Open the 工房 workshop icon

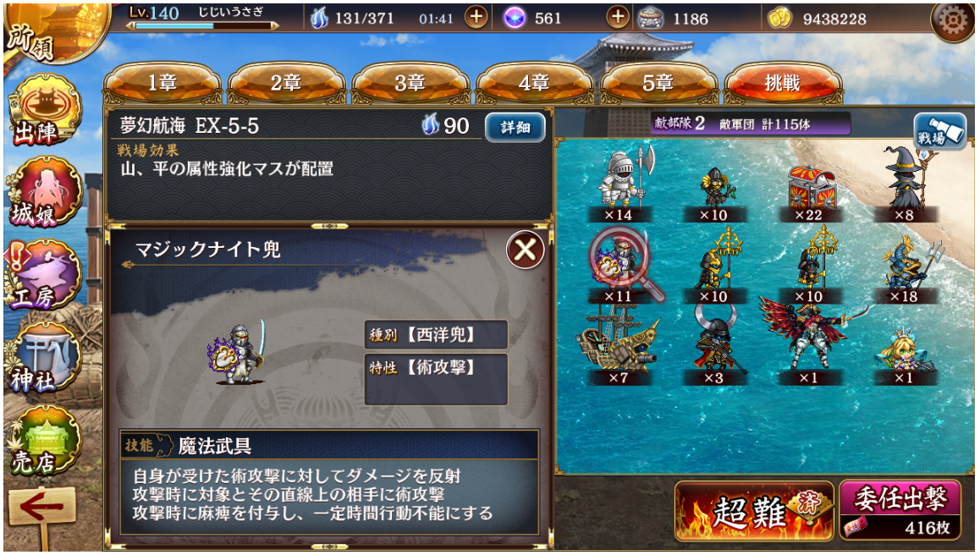tap(42, 275)
